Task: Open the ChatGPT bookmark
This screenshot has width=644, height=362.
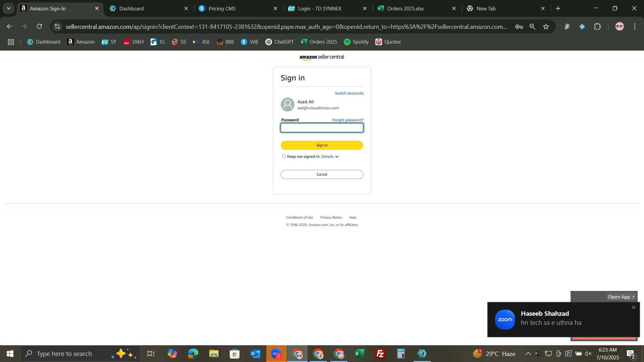Action: tap(280, 42)
